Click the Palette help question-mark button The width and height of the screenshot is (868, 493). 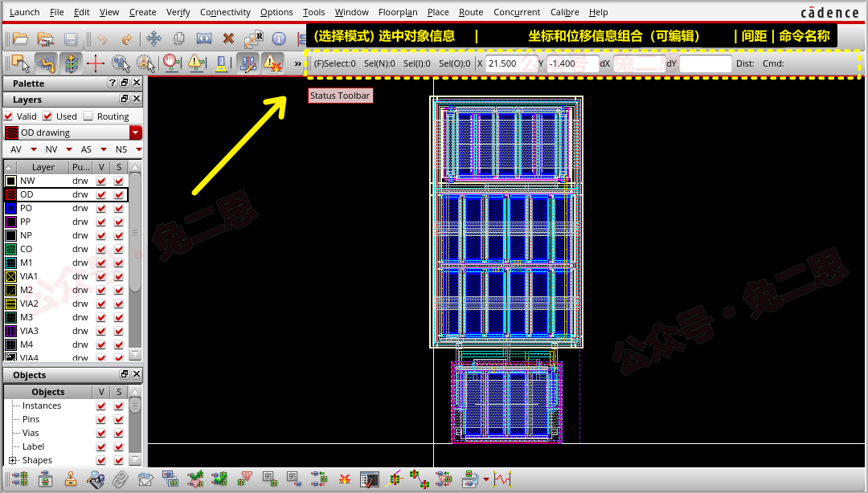[113, 83]
